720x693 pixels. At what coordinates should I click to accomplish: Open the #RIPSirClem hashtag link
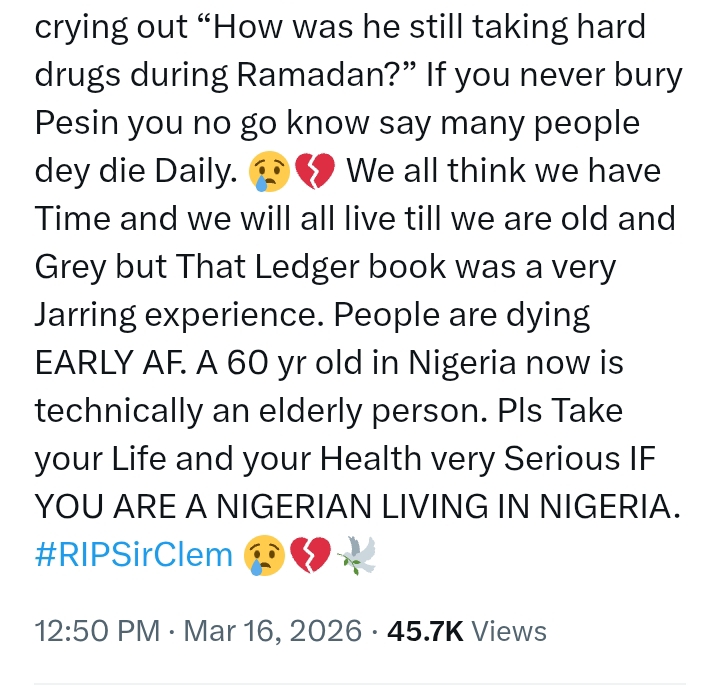coord(133,552)
